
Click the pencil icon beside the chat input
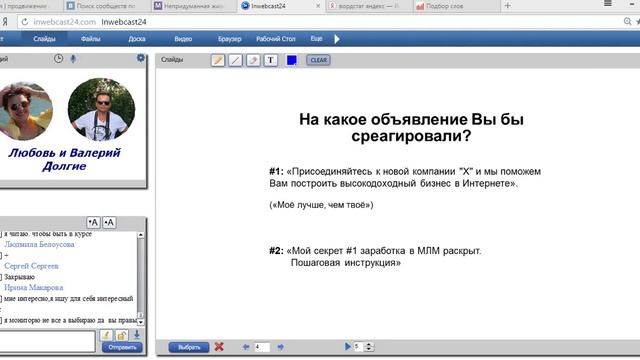coord(106,335)
